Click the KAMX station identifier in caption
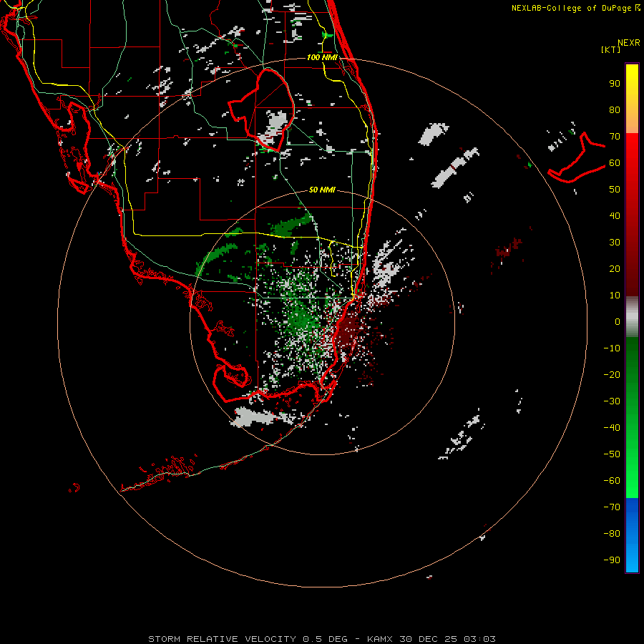This screenshot has height=644, width=644. pyautogui.click(x=380, y=639)
